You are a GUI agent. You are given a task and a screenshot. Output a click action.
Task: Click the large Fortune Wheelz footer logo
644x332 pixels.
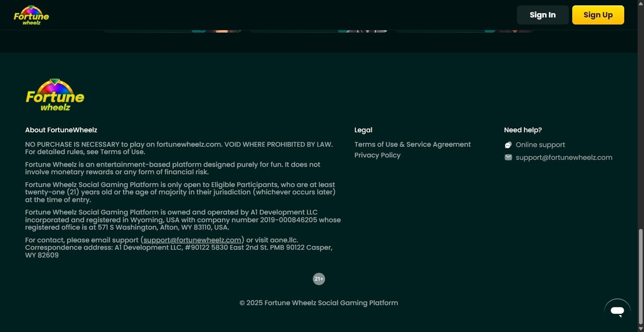coord(55,95)
